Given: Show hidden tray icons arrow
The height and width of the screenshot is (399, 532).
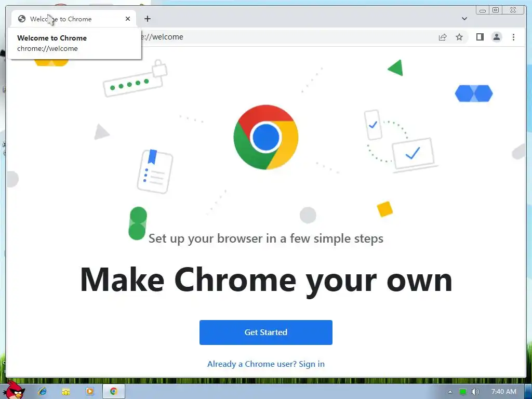Looking at the screenshot, I should pos(450,392).
